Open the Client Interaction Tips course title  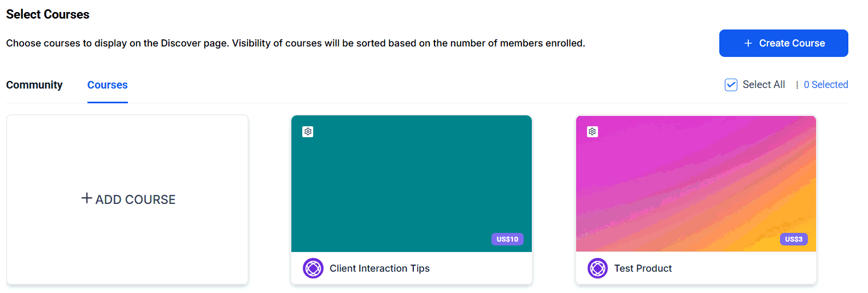(x=379, y=268)
